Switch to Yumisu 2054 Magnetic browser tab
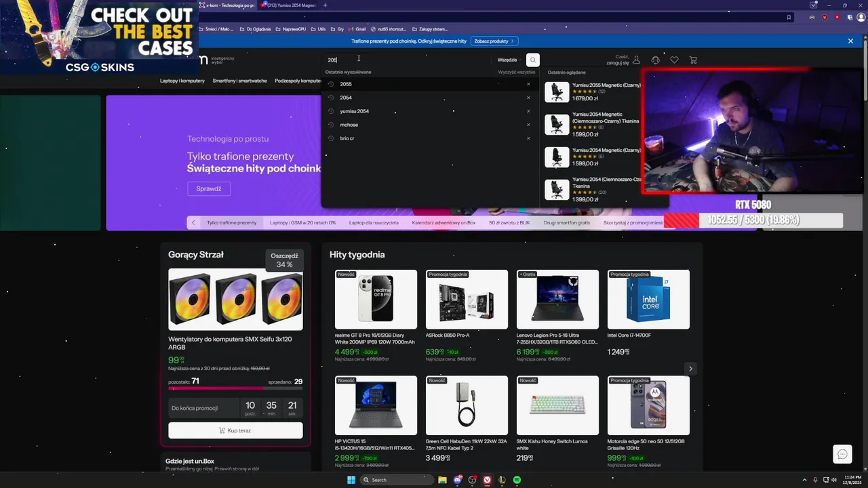This screenshot has height=488, width=868. pyautogui.click(x=289, y=5)
